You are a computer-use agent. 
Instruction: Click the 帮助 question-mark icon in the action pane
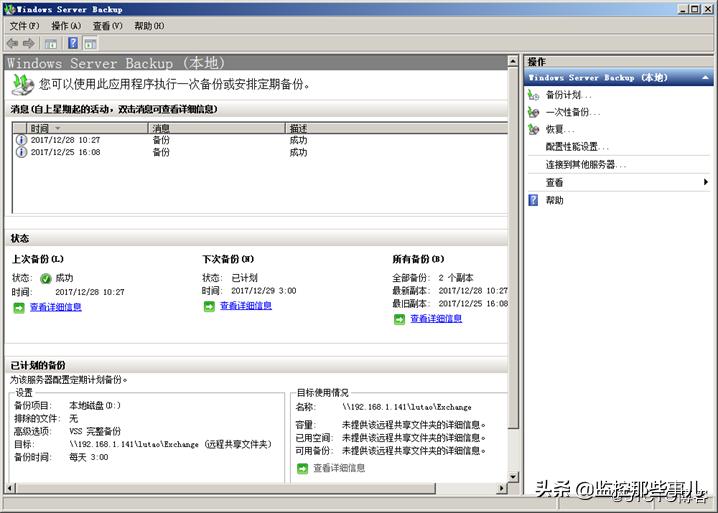point(533,200)
